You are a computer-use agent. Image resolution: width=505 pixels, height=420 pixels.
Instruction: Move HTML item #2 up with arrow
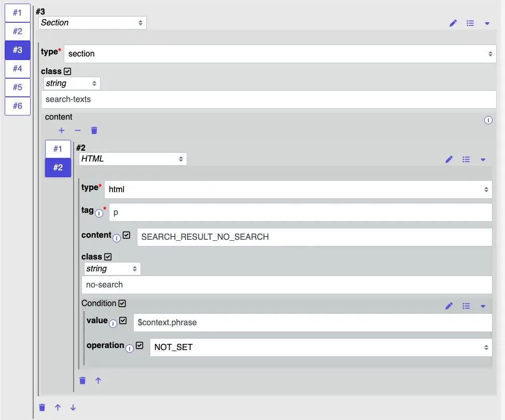pyautogui.click(x=98, y=381)
